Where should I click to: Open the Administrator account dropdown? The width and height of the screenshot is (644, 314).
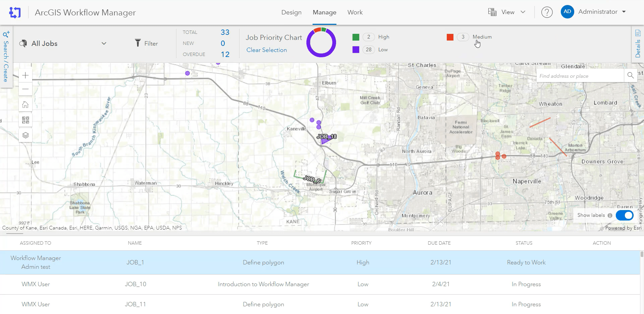coord(624,12)
